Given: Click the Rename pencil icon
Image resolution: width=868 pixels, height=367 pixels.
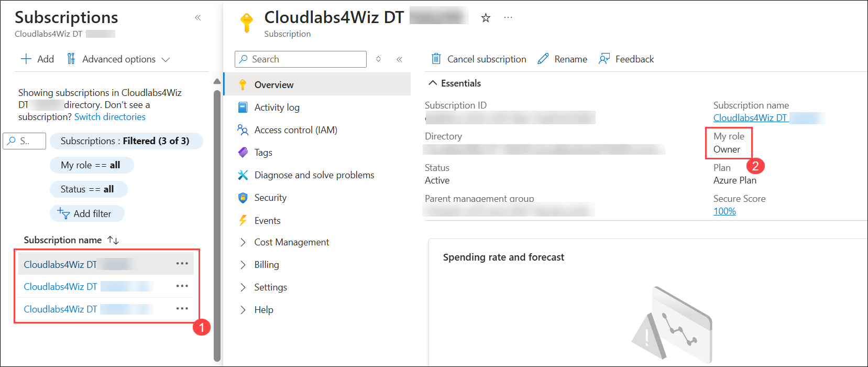Looking at the screenshot, I should [x=543, y=59].
